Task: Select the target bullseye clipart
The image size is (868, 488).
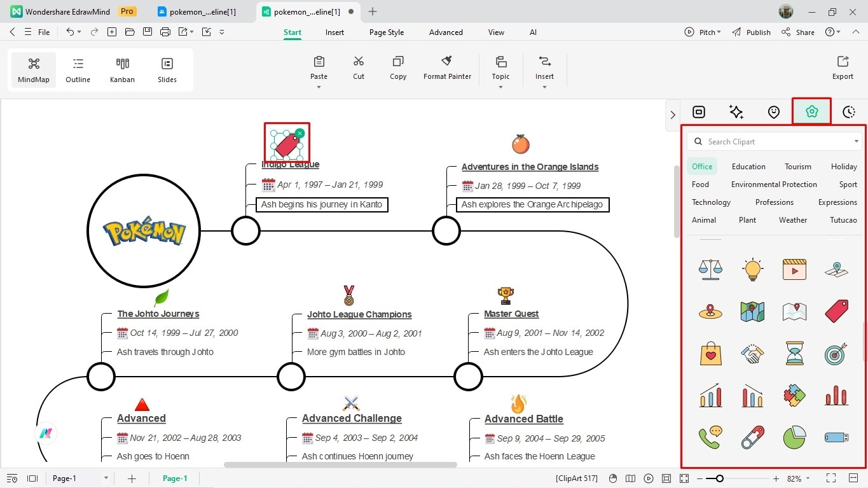Action: 836,354
